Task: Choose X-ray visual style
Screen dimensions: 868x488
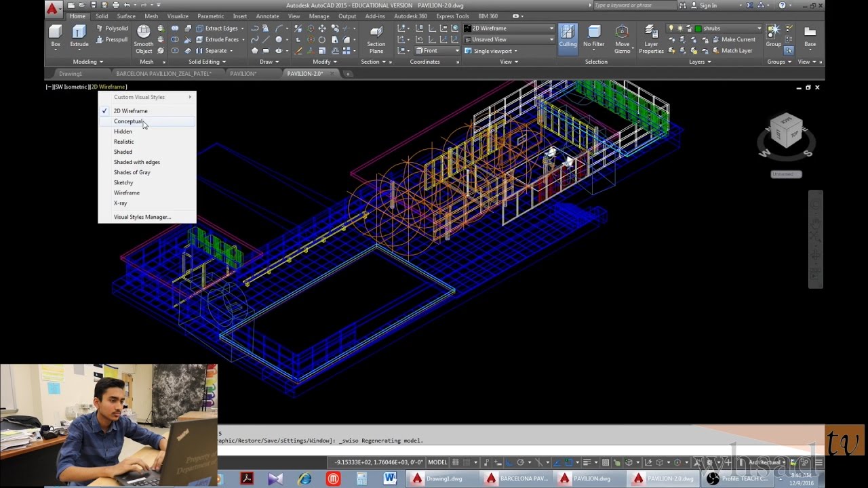Action: pyautogui.click(x=147, y=203)
